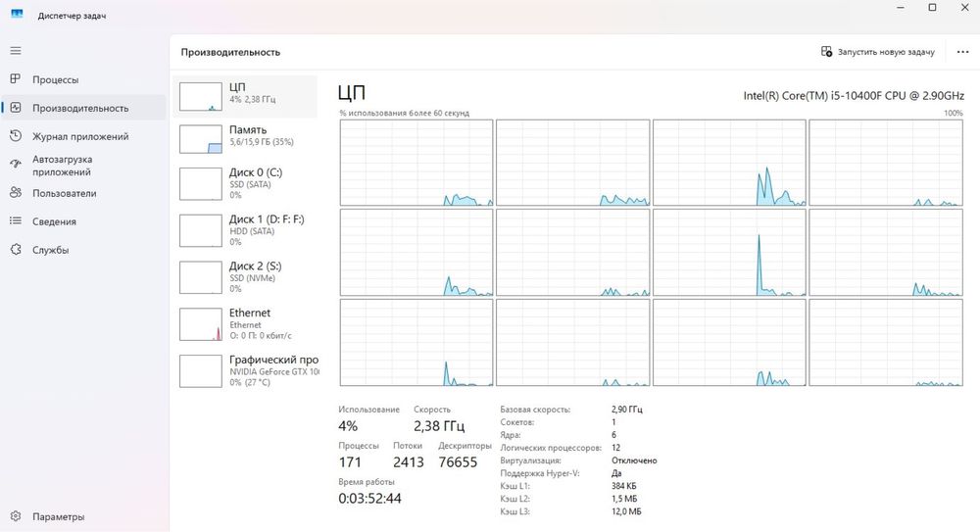Click the Intel Core i5-10400F CPU name
980x532 pixels.
[x=854, y=96]
